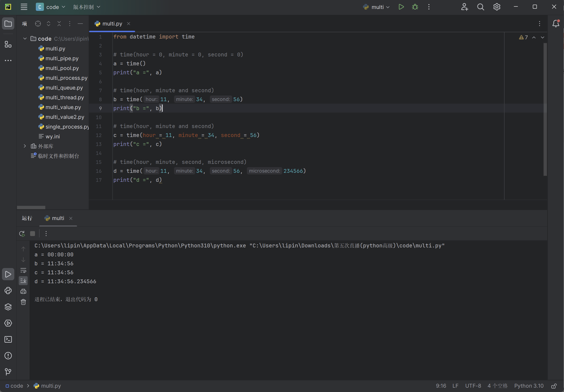Open UTF-8 encoding selector
The width and height of the screenshot is (564, 392).
tap(473, 386)
